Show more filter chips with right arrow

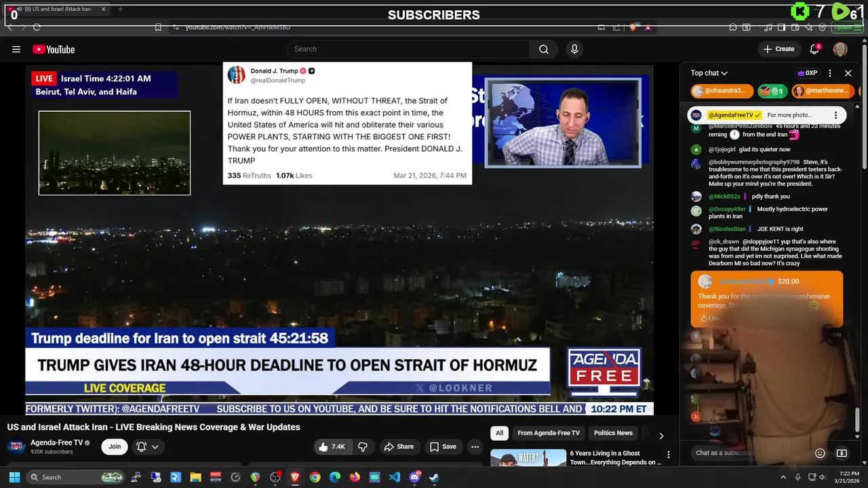pyautogui.click(x=661, y=436)
